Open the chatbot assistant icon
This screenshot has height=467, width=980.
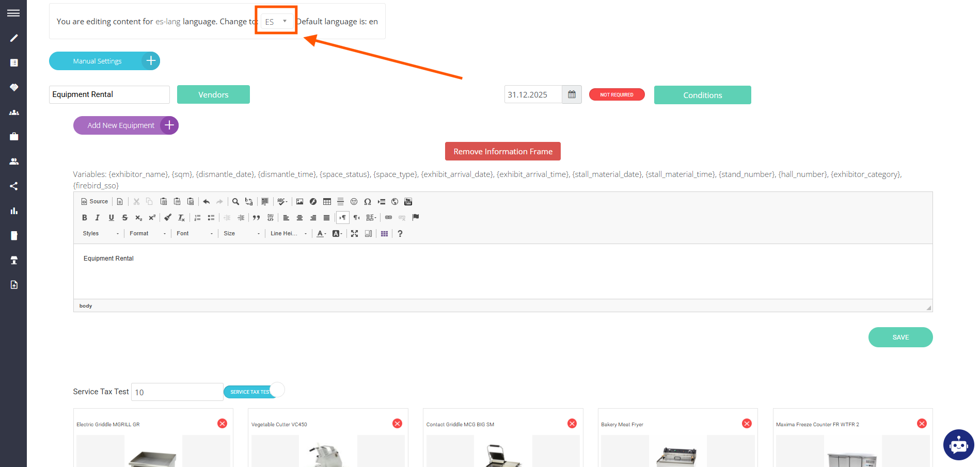tap(958, 444)
